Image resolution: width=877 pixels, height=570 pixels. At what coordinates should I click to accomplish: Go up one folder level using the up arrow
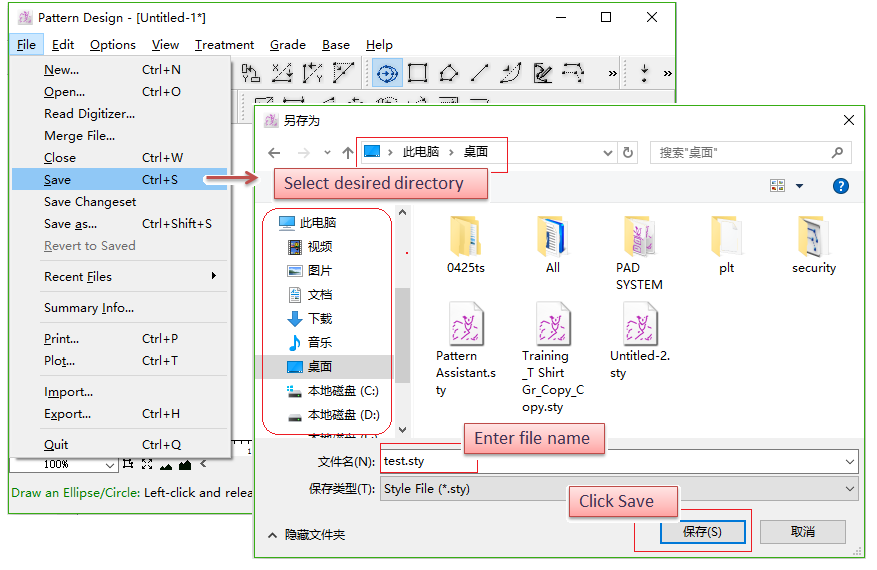pyautogui.click(x=347, y=153)
